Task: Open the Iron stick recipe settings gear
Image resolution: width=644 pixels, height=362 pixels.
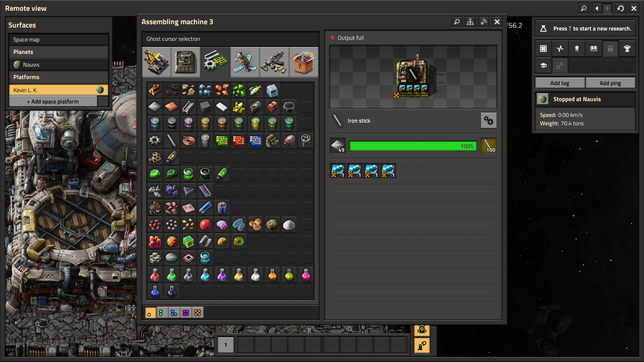Action: pyautogui.click(x=488, y=121)
